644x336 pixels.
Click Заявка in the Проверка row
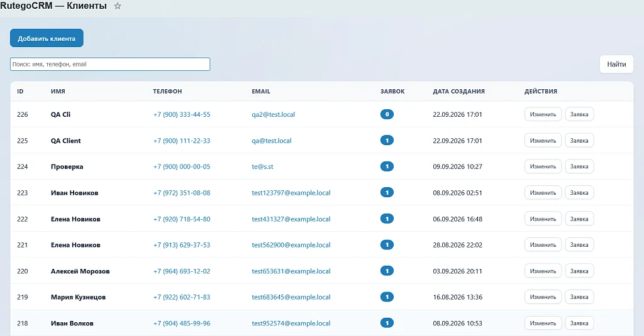pos(579,166)
